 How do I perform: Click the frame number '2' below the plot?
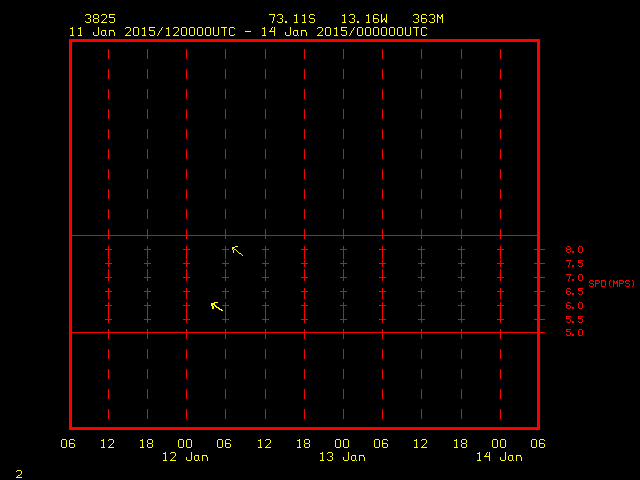[19, 474]
